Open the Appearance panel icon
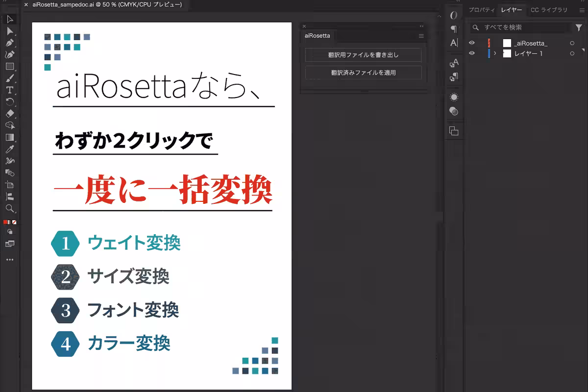Image resolution: width=588 pixels, height=392 pixels. (x=454, y=97)
